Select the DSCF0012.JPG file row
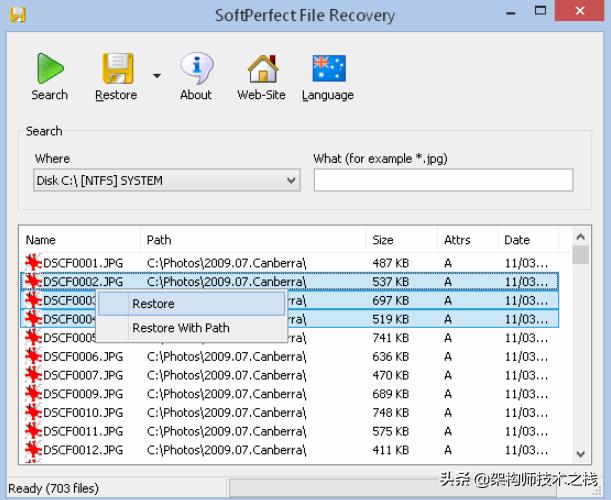Screen dimensions: 611x500 point(290,450)
